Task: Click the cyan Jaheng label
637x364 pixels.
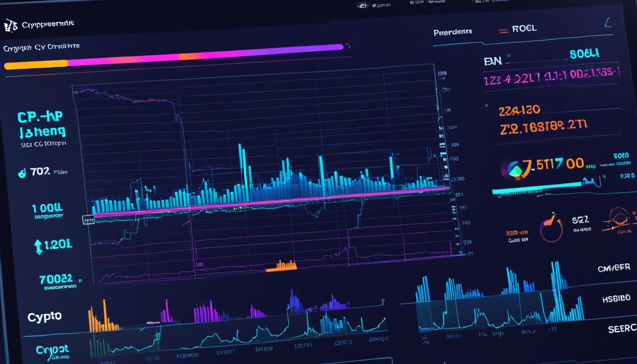Action: (42, 132)
